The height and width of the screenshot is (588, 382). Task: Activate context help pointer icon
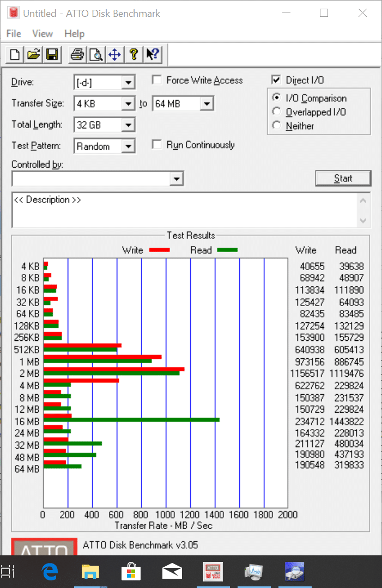click(152, 54)
